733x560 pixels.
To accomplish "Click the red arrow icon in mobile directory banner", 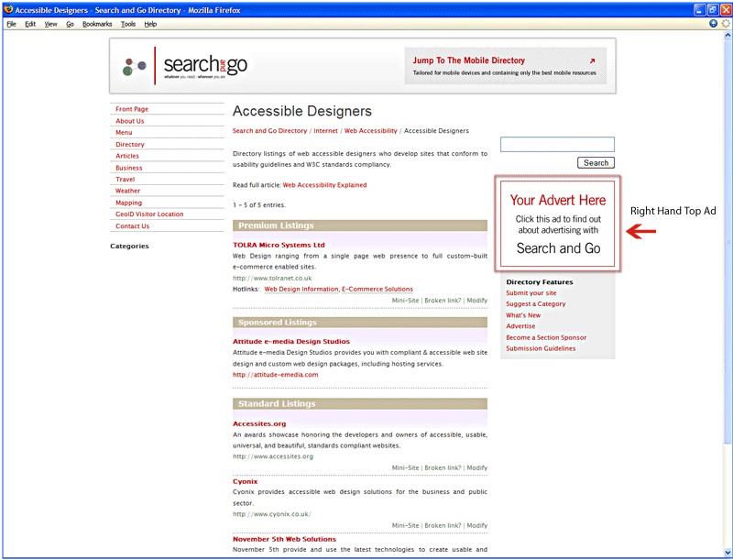I will click(x=592, y=60).
